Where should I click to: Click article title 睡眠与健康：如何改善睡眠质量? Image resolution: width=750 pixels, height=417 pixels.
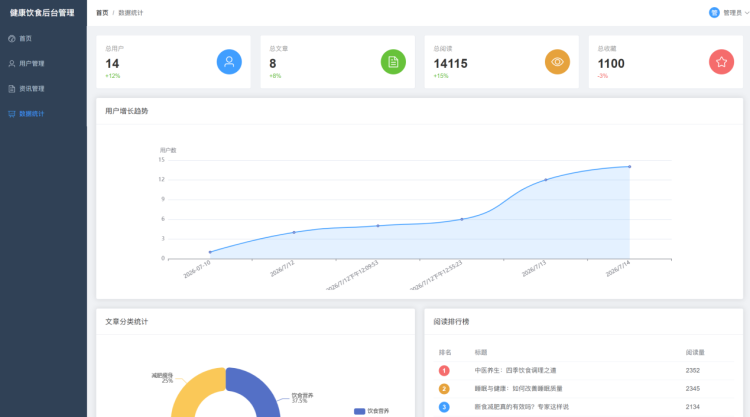tap(518, 389)
